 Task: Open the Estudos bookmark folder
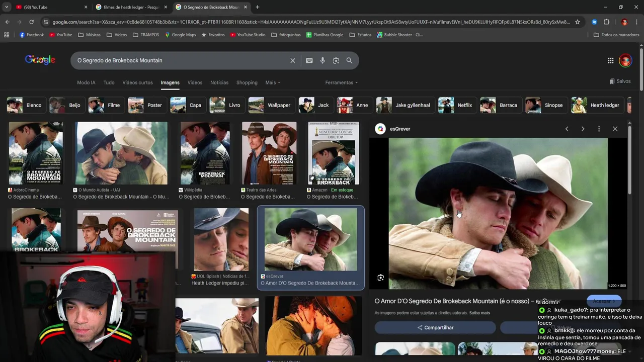(x=360, y=35)
